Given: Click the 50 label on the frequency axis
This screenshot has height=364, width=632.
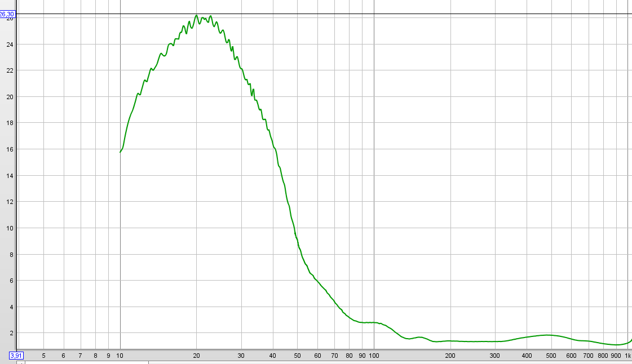Looking at the screenshot, I should (x=298, y=356).
